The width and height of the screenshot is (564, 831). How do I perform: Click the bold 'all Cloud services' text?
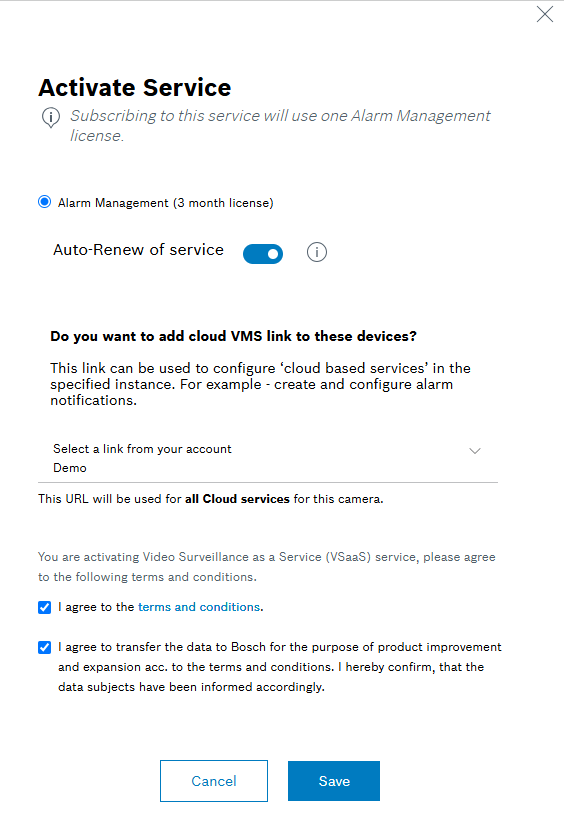[x=237, y=499]
